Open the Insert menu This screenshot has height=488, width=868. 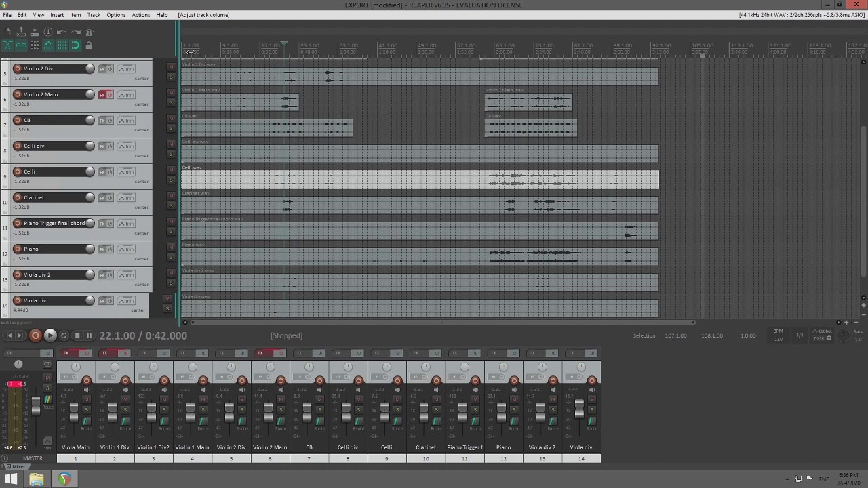pyautogui.click(x=57, y=15)
